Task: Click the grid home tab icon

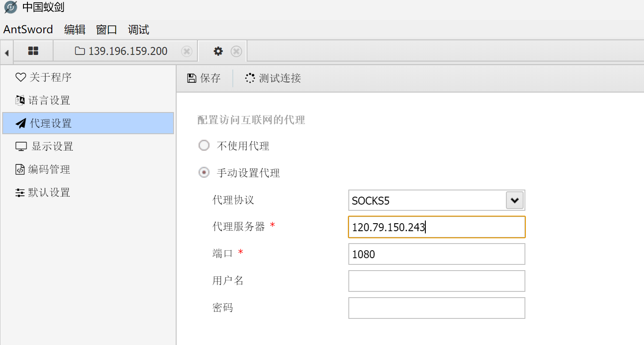Action: click(x=33, y=51)
